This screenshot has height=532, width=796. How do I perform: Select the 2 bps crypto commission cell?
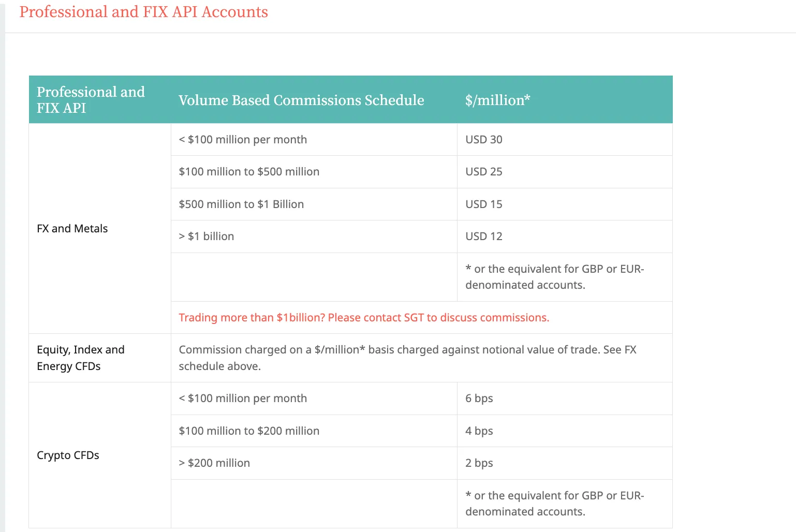point(565,463)
